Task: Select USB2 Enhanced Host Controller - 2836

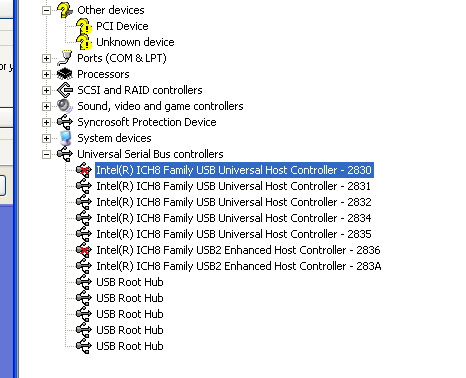Action: (x=238, y=250)
